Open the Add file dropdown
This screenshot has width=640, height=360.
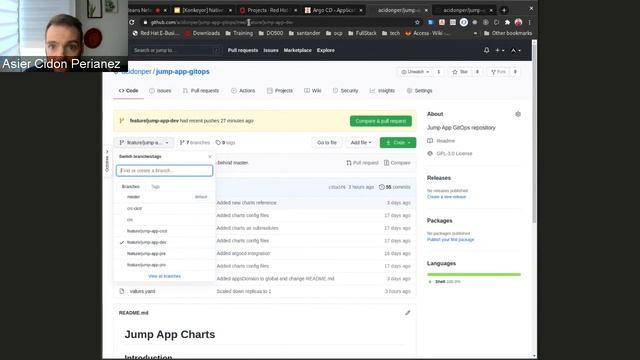tap(361, 142)
